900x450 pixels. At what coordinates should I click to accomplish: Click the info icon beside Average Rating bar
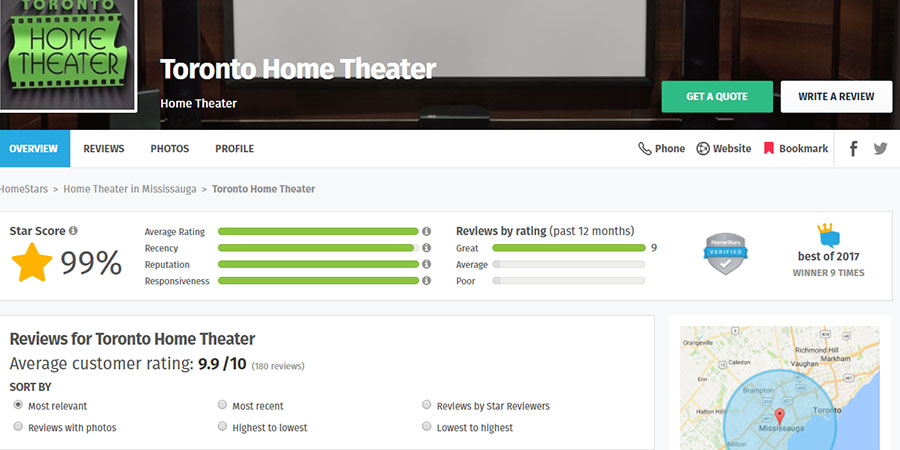426,232
